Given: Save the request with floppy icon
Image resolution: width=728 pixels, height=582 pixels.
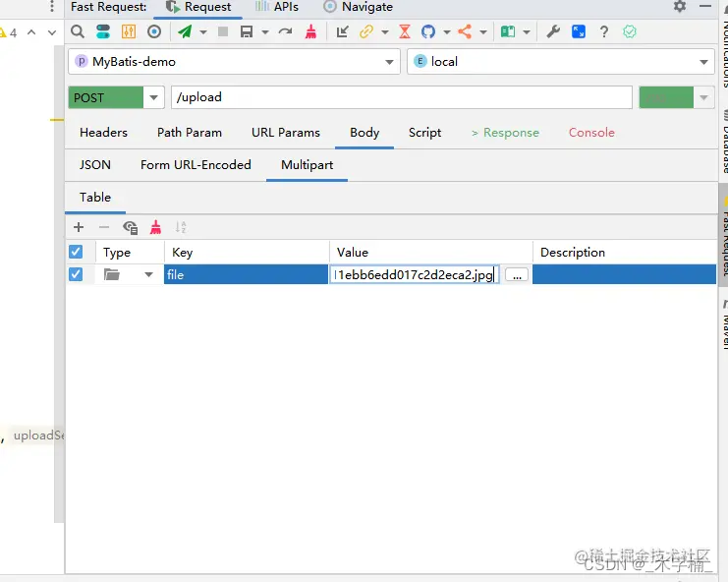Looking at the screenshot, I should pos(247,31).
